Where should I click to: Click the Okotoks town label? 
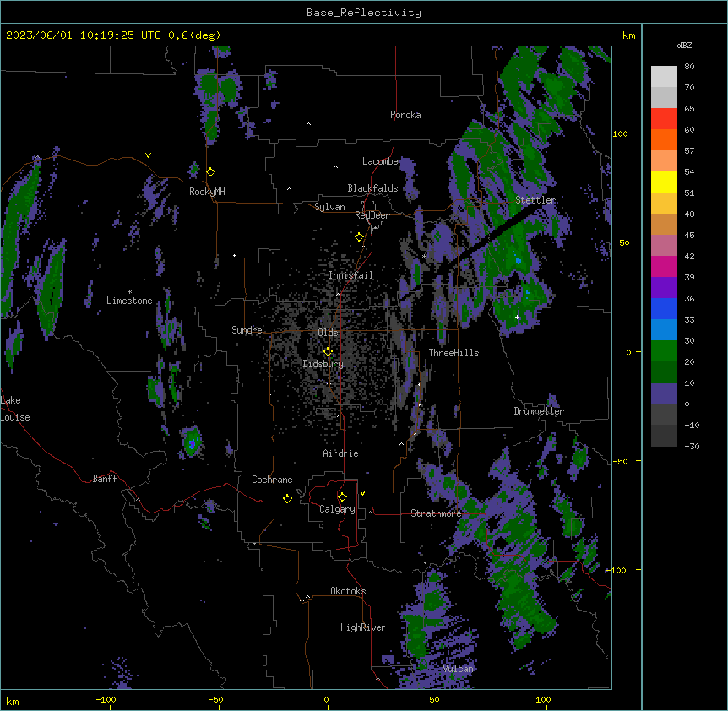coord(348,591)
